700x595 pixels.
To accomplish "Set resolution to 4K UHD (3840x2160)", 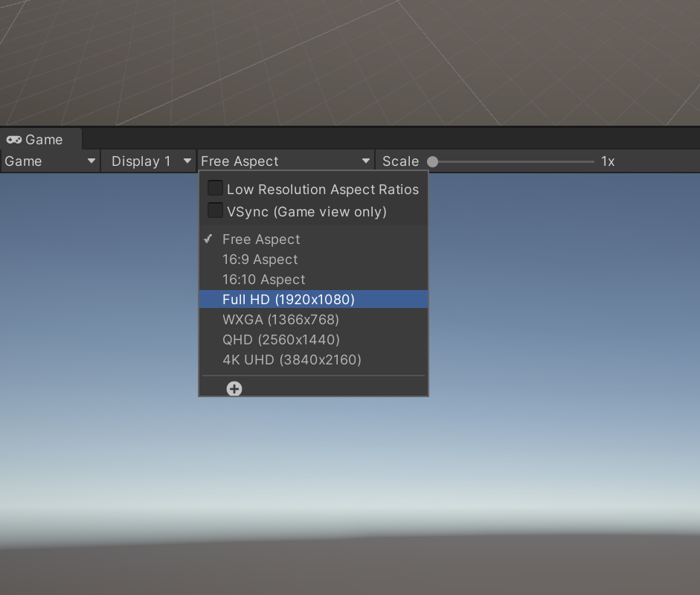I will tap(292, 360).
